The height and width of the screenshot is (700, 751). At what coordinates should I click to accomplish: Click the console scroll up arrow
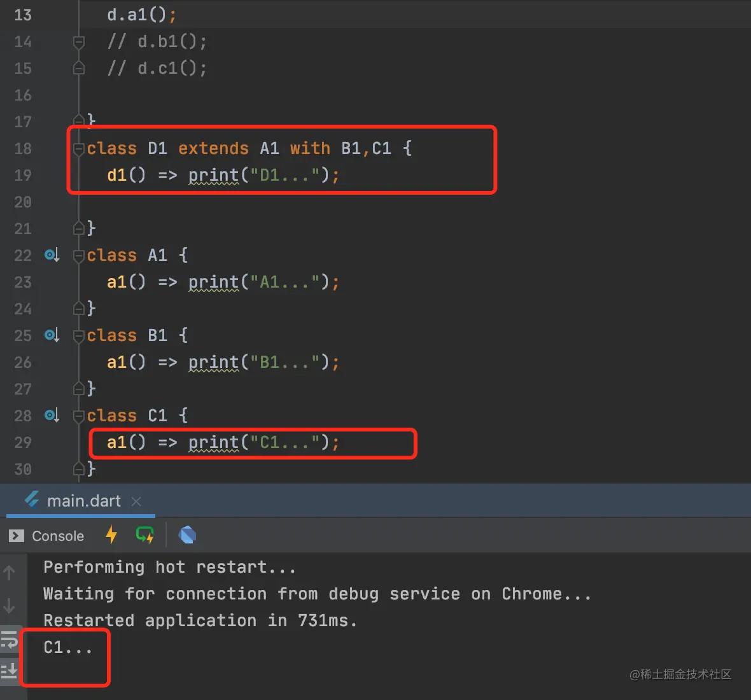click(9, 573)
